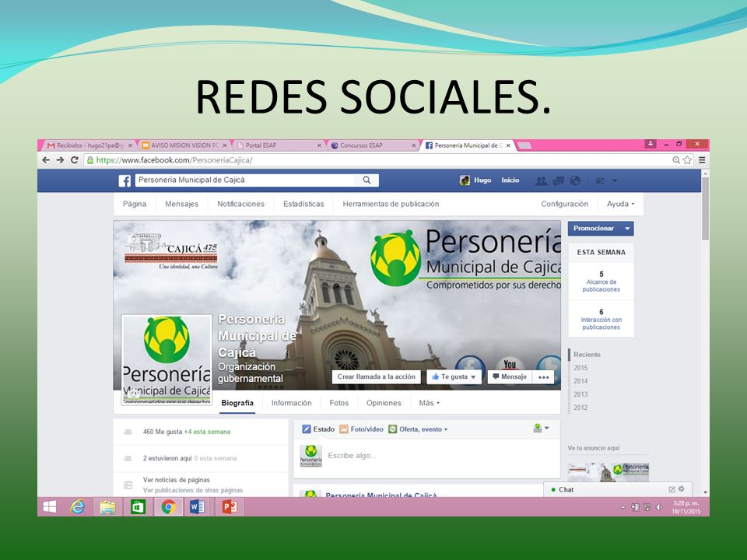Viewport: 747px width, 560px height.
Task: Click Crear llamada a la acción button
Action: [x=377, y=376]
